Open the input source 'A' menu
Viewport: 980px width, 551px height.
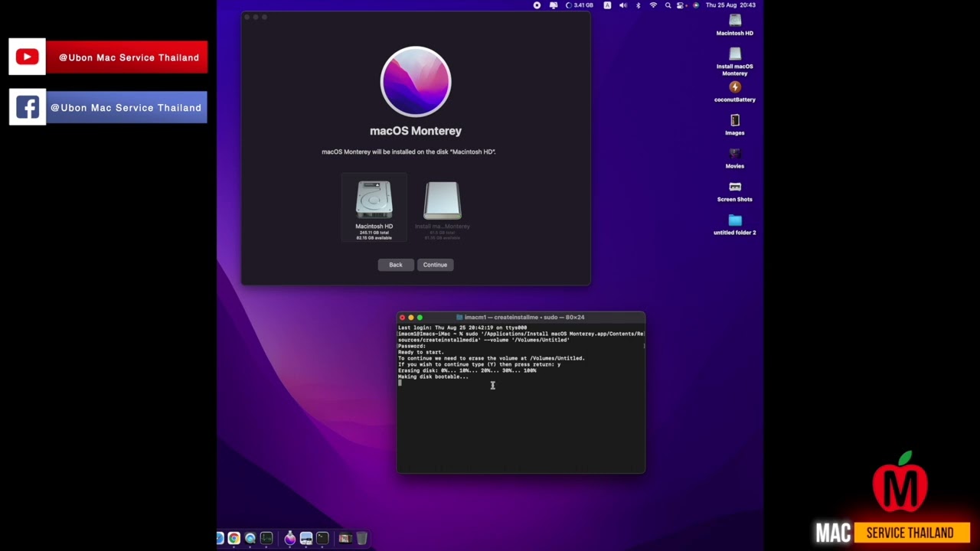(607, 5)
